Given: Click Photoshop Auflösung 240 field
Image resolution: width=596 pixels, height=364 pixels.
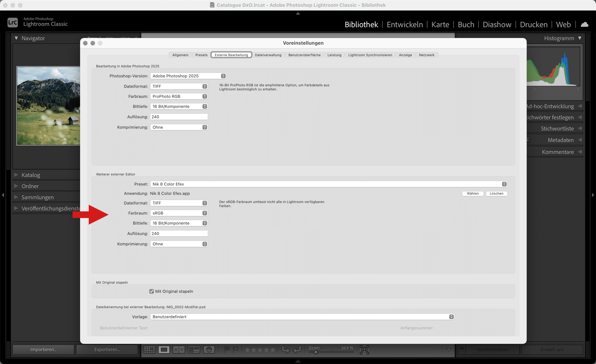Looking at the screenshot, I should pos(179,117).
